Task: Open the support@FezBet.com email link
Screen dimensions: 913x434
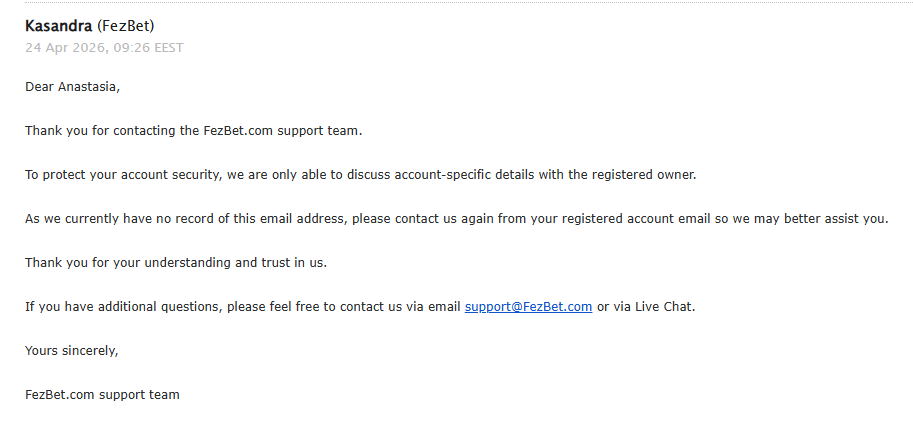Action: [x=528, y=307]
